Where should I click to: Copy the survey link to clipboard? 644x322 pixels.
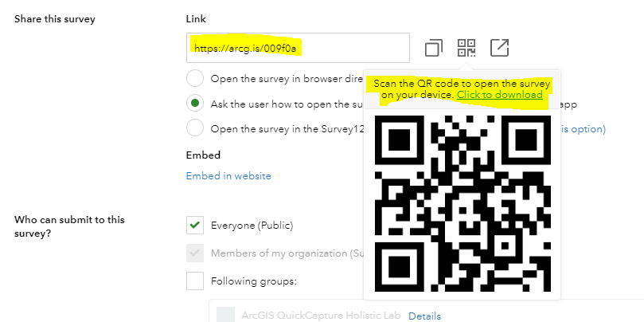click(x=433, y=48)
